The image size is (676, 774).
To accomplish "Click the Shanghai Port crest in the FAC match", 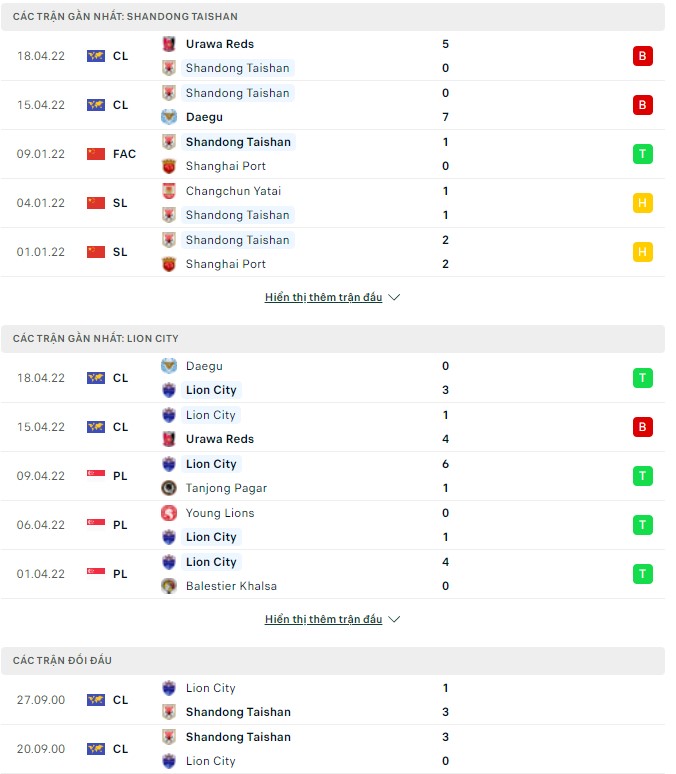I will click(169, 166).
